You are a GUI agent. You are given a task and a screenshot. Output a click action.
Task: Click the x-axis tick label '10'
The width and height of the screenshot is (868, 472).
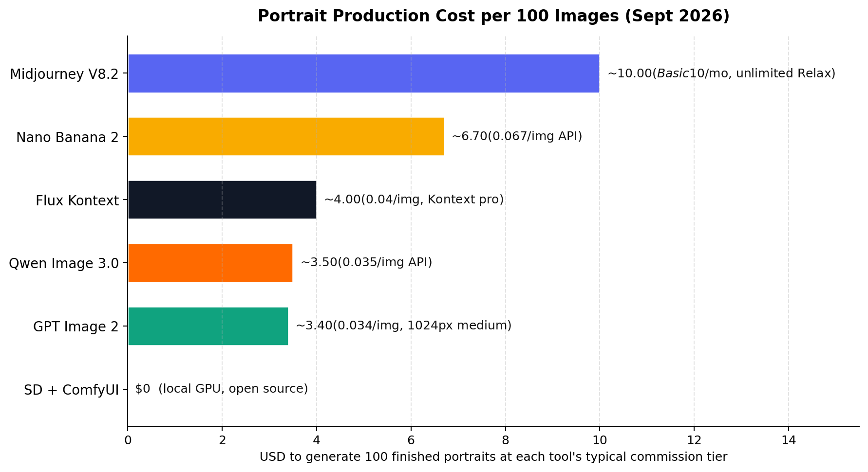600,440
